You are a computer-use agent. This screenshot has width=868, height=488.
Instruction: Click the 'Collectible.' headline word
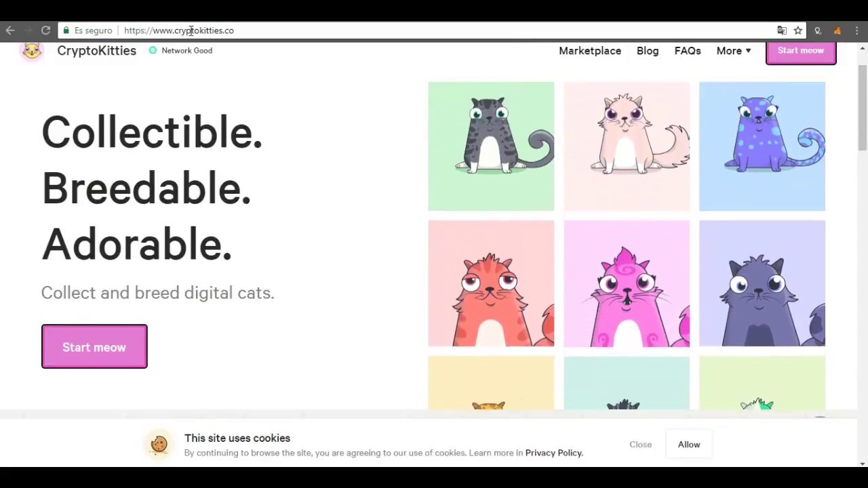tap(152, 132)
